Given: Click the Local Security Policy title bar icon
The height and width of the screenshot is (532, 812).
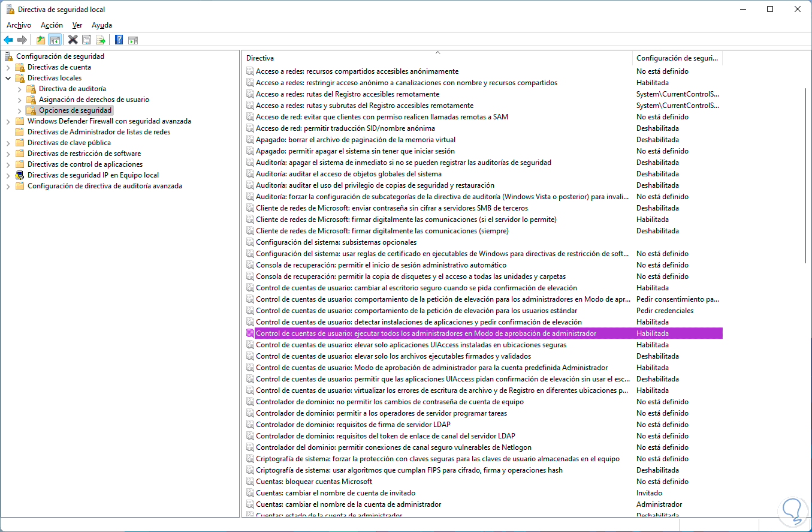Looking at the screenshot, I should tap(10, 9).
